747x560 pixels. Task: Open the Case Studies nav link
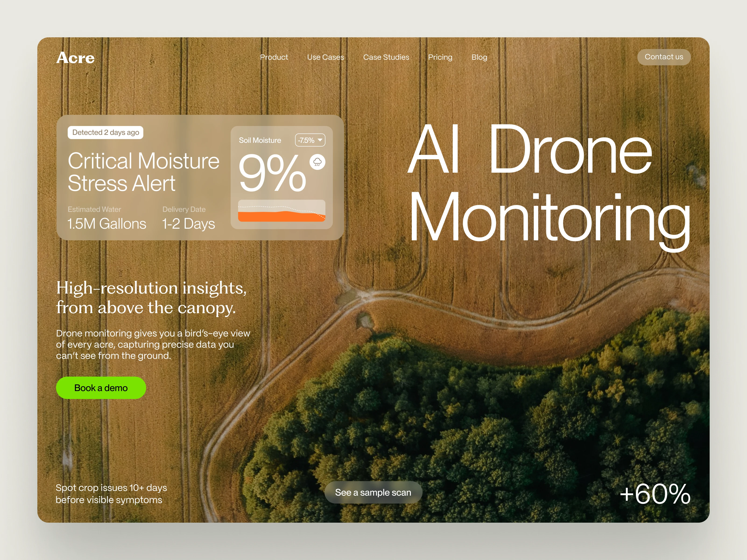pyautogui.click(x=386, y=57)
